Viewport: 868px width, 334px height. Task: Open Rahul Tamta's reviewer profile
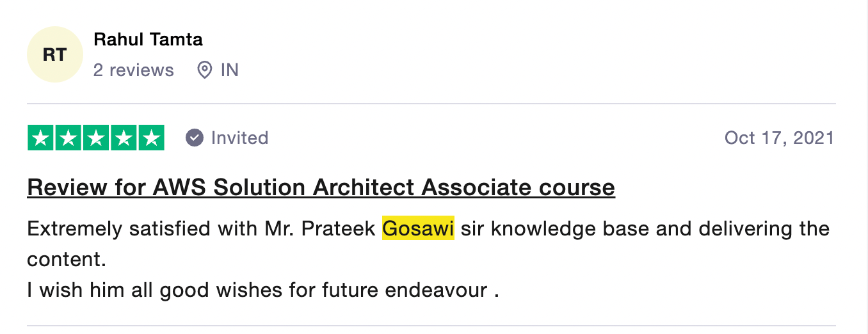click(x=148, y=40)
